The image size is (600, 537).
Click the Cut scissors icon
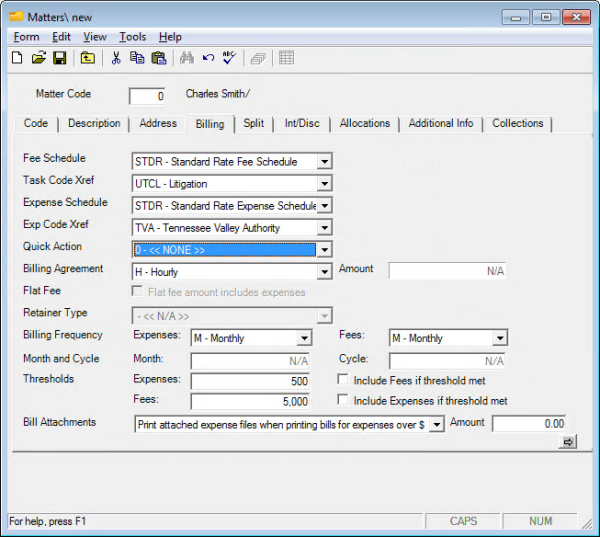[116, 58]
